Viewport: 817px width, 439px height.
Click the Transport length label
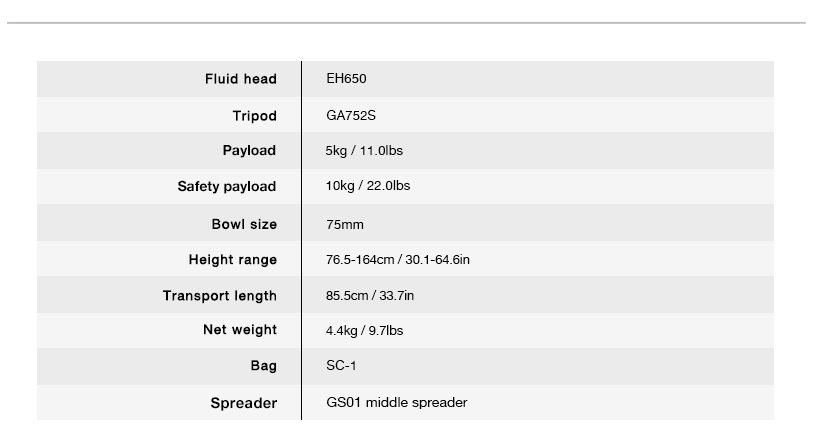click(x=220, y=296)
